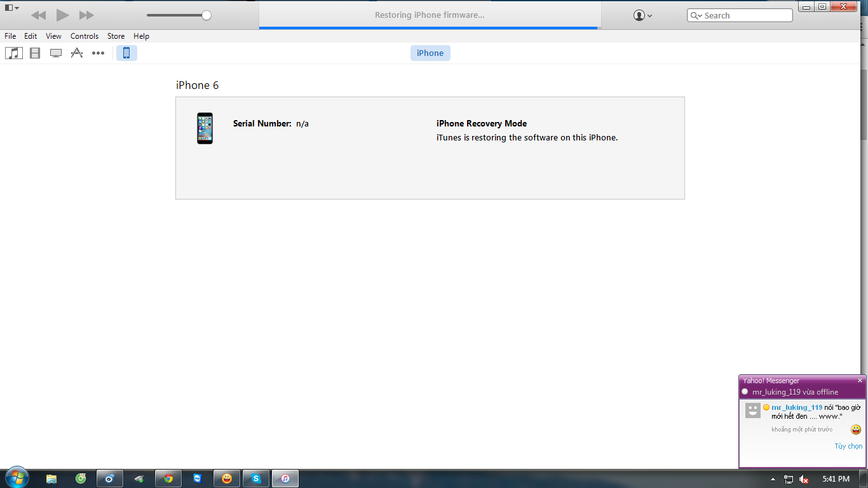This screenshot has height=488, width=868.
Task: Open the View menu
Action: tap(53, 36)
